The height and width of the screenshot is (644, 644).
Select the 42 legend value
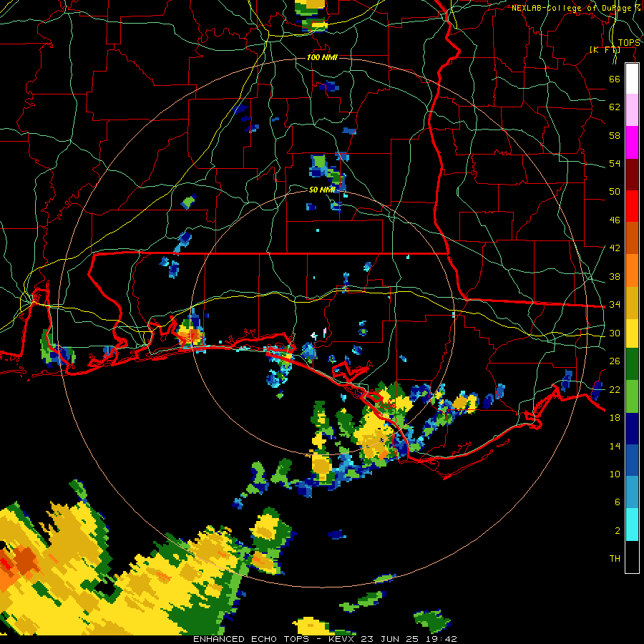[x=615, y=248]
